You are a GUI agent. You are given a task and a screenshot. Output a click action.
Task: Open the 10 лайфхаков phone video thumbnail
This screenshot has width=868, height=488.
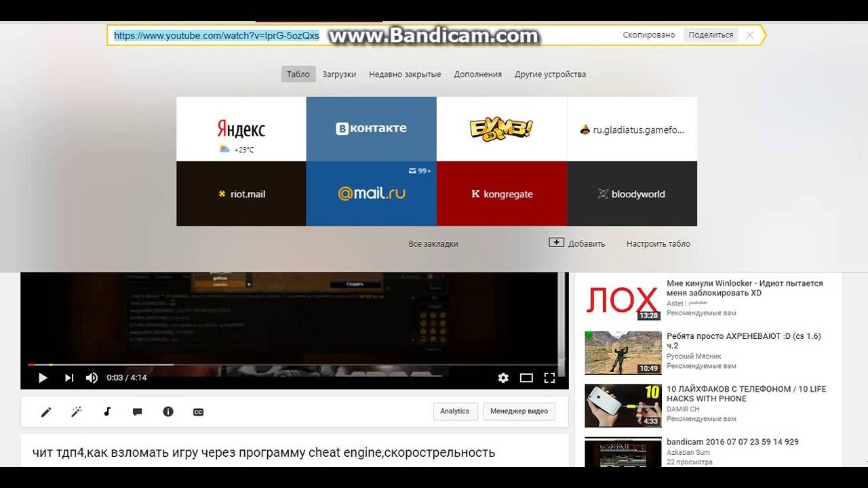click(x=623, y=405)
